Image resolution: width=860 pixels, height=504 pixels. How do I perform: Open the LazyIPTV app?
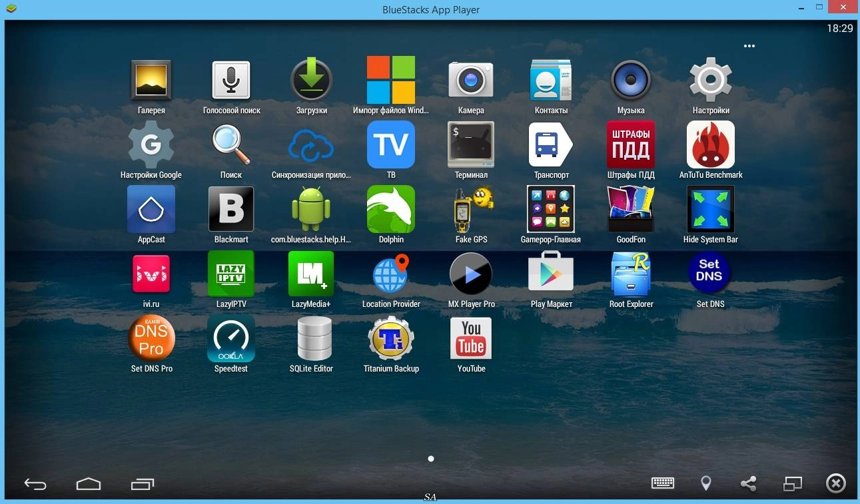(x=231, y=274)
